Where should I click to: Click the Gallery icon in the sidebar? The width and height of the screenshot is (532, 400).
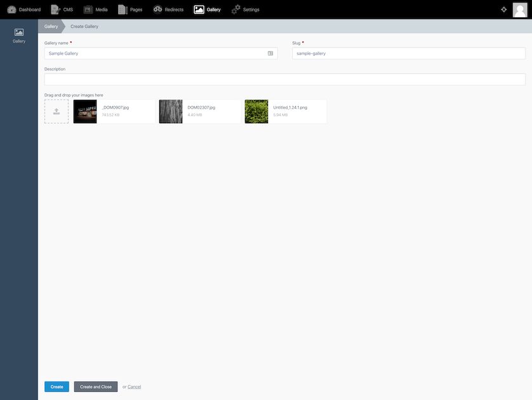pos(19,32)
